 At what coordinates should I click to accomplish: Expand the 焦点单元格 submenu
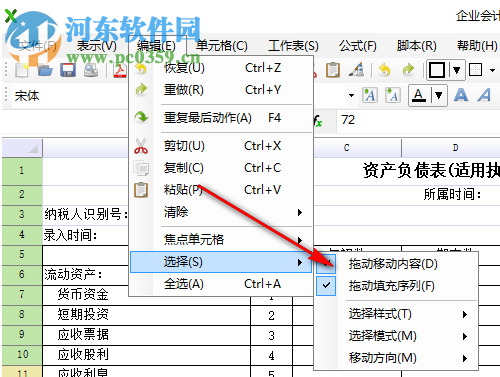pyautogui.click(x=221, y=239)
